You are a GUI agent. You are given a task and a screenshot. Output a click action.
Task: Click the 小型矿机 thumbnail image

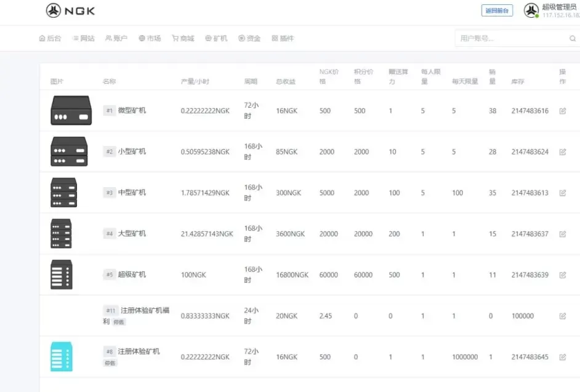click(x=69, y=151)
